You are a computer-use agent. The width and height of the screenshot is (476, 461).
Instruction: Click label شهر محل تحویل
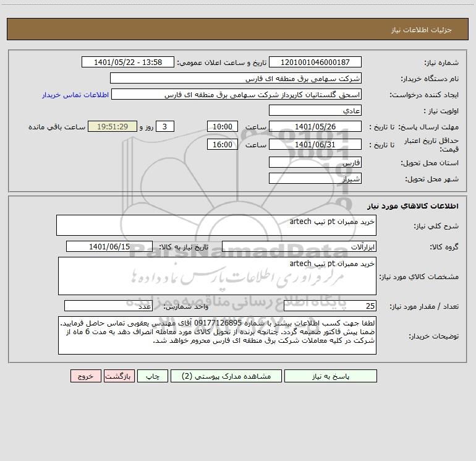[x=432, y=179]
